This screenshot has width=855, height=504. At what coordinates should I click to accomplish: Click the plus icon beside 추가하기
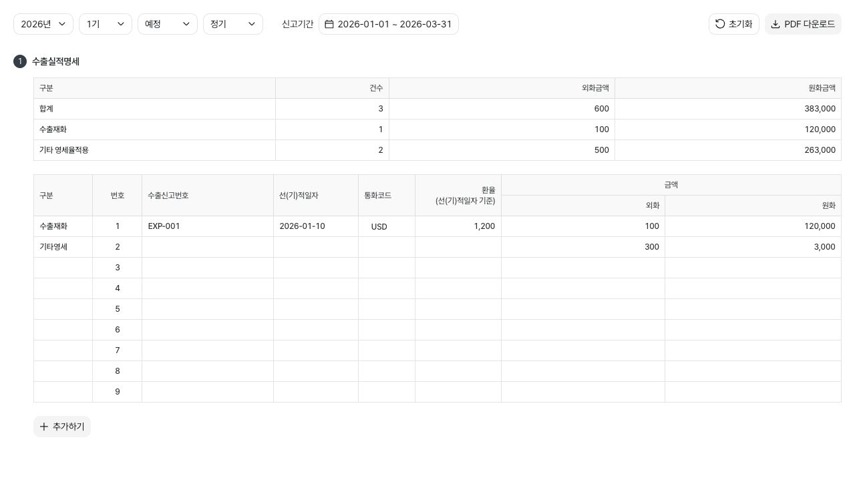pos(44,427)
